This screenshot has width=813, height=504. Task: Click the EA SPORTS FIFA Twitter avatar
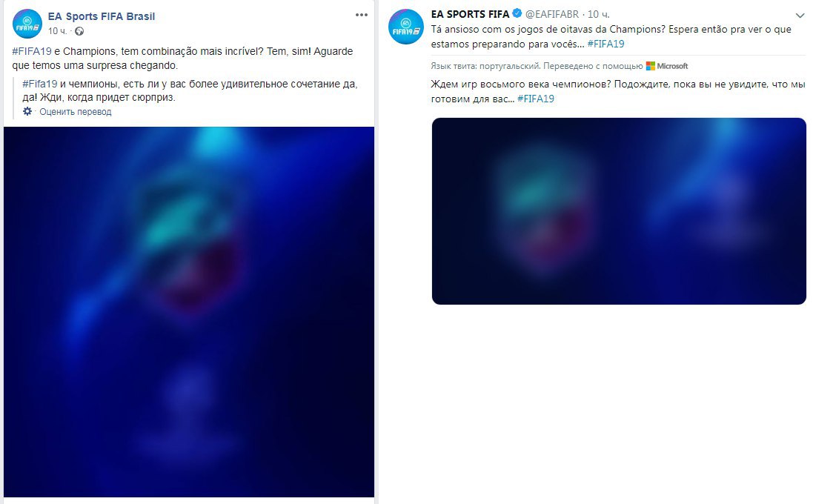pyautogui.click(x=406, y=27)
